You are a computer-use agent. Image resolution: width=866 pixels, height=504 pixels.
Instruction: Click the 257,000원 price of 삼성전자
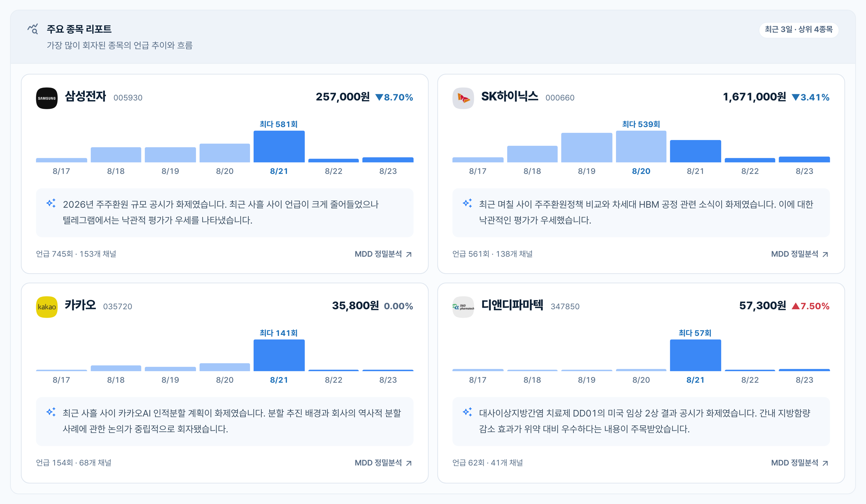click(x=343, y=97)
